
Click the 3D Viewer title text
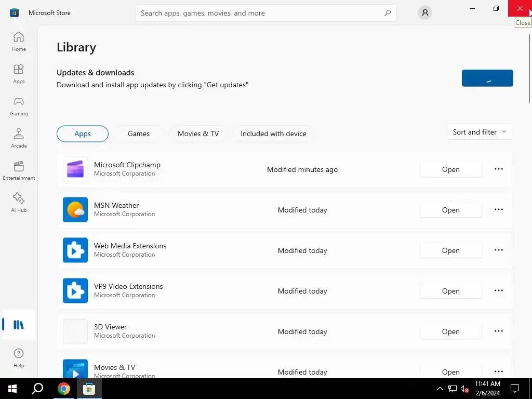pyautogui.click(x=110, y=327)
